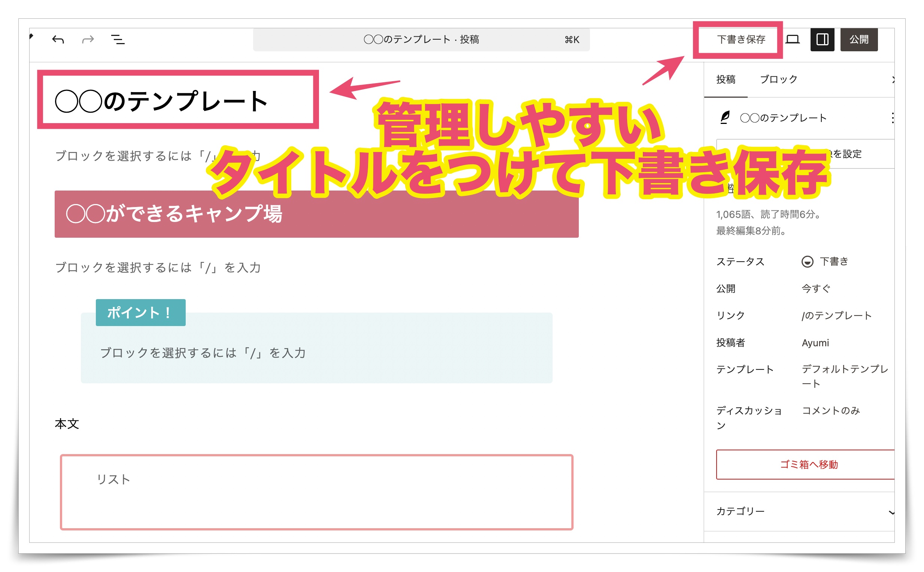Click the 本文 paragraph text
The width and height of the screenshot is (924, 572).
click(67, 424)
